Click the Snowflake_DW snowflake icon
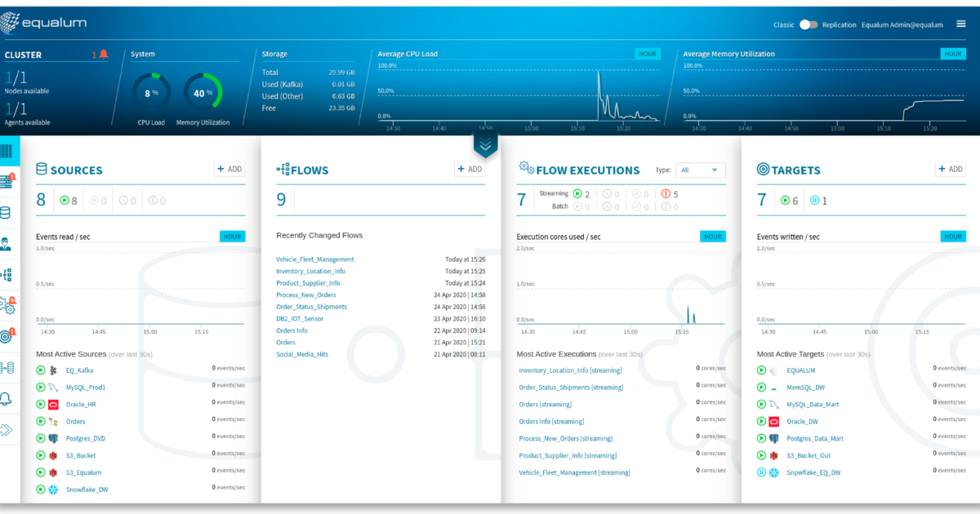The image size is (980, 514). (x=54, y=490)
